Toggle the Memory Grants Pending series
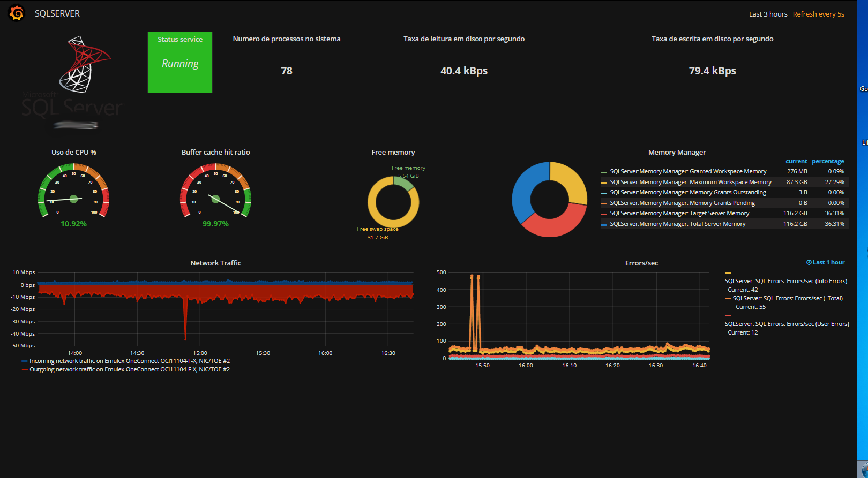Image resolution: width=868 pixels, height=478 pixels. 682,203
